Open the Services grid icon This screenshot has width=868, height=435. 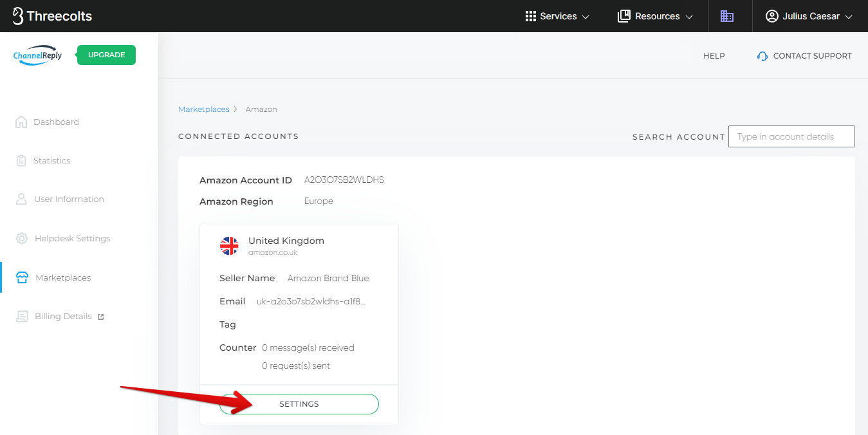531,16
